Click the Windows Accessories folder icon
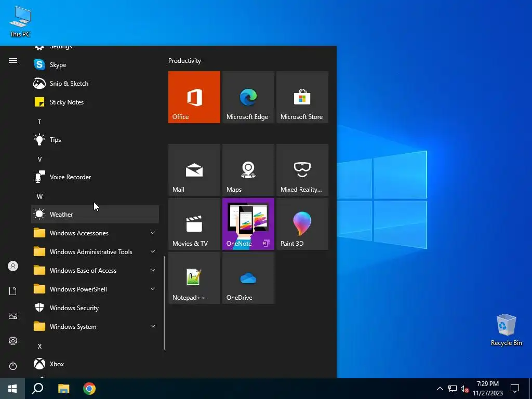Viewport: 532px width, 399px height. click(x=39, y=233)
